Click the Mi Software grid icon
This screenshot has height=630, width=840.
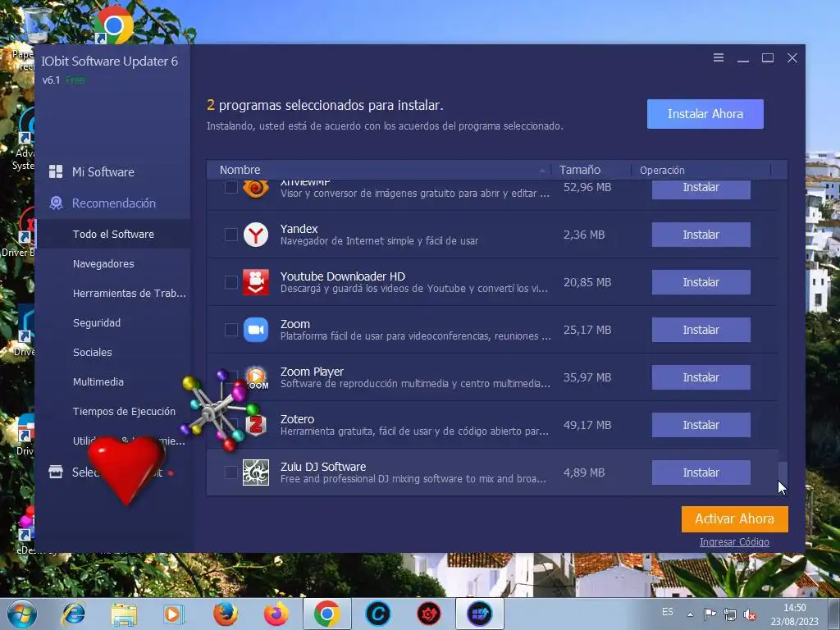[56, 171]
